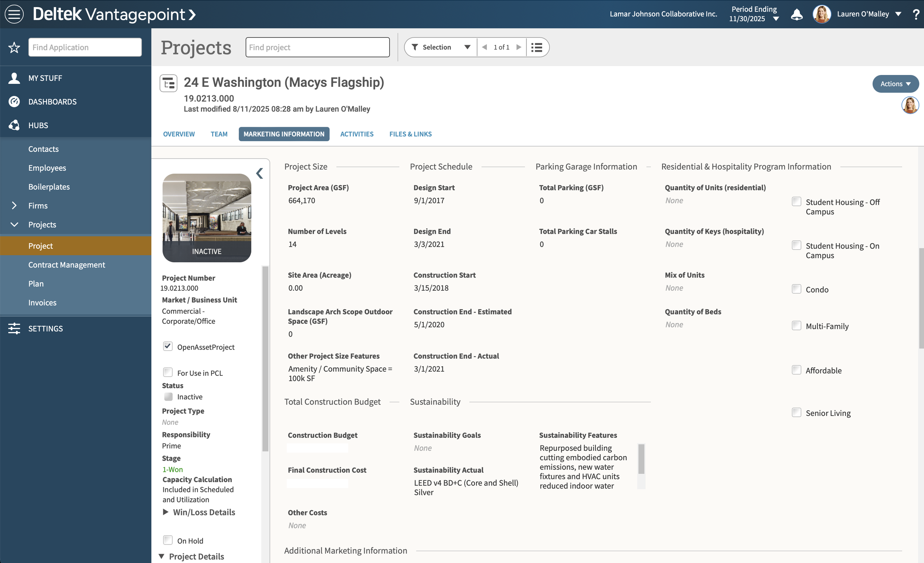Open the Dashboards gauge icon

click(x=14, y=102)
